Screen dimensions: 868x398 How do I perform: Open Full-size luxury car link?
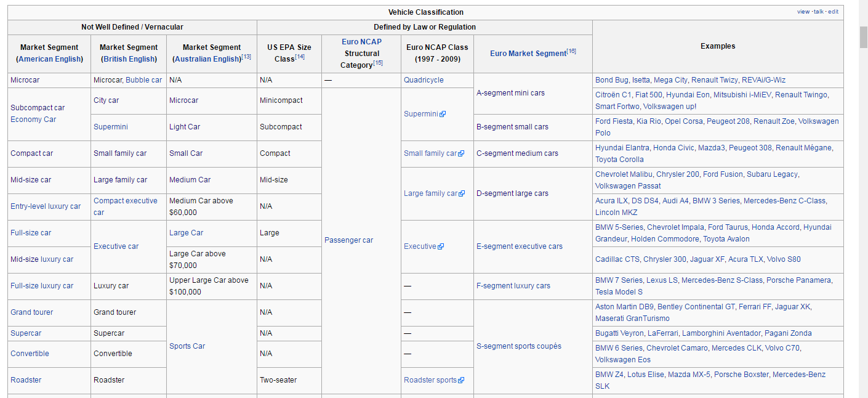[42, 286]
